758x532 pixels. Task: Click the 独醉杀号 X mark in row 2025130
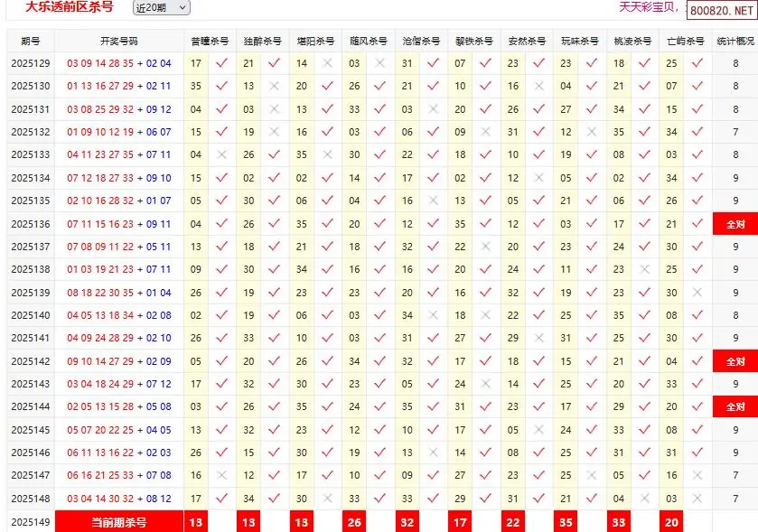275,87
